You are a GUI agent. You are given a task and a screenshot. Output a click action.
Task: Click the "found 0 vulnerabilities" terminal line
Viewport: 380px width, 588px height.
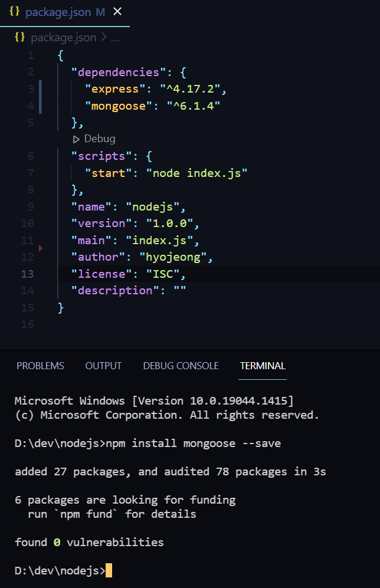coord(89,542)
